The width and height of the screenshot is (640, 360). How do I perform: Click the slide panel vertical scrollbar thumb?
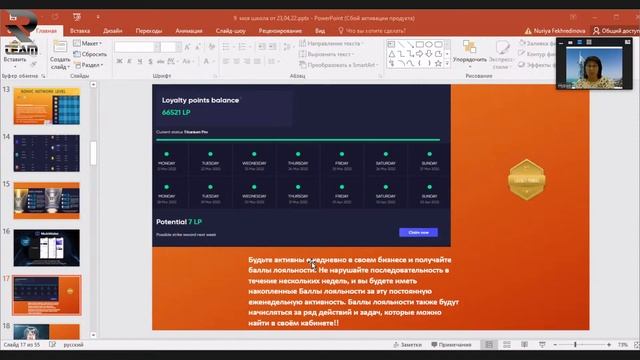coord(93,153)
